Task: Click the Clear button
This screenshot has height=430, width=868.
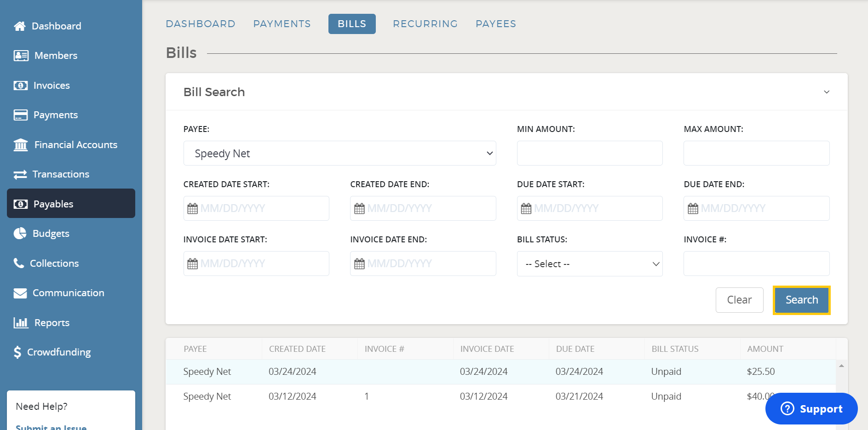Action: 739,300
